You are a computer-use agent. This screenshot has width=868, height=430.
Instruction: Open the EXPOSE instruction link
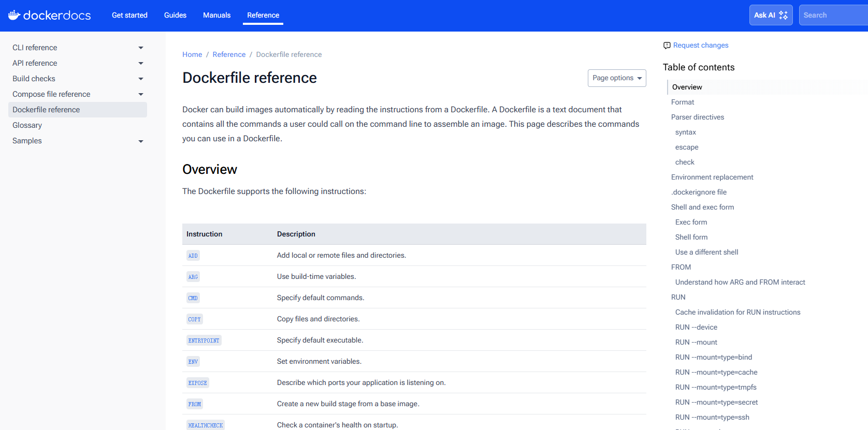pos(198,383)
